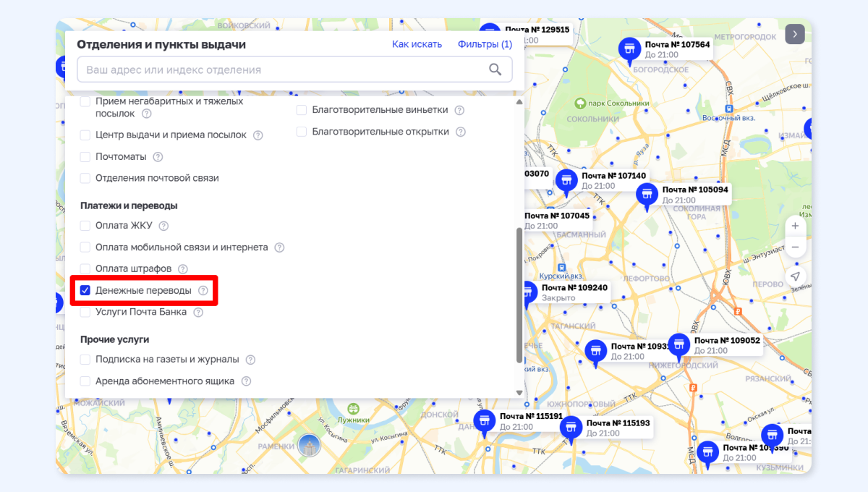868x492 pixels.
Task: Click the Платежи и переводы section heading
Action: click(x=129, y=205)
